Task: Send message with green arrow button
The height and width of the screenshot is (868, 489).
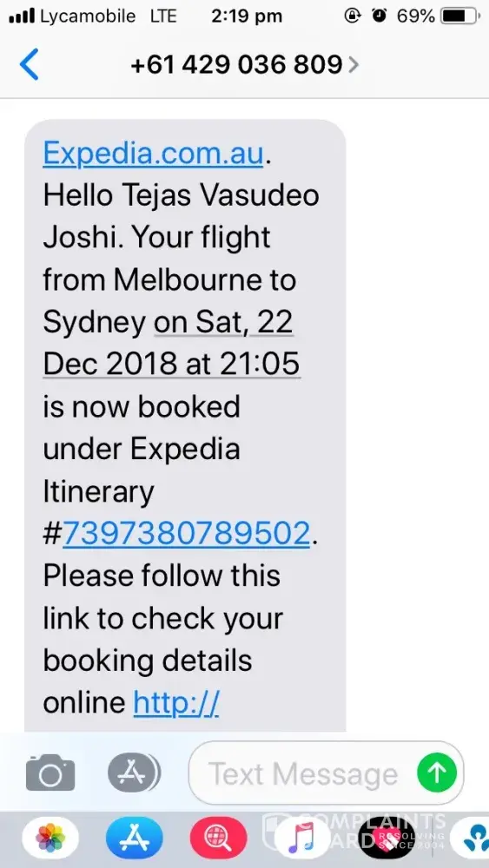Action: click(x=437, y=773)
